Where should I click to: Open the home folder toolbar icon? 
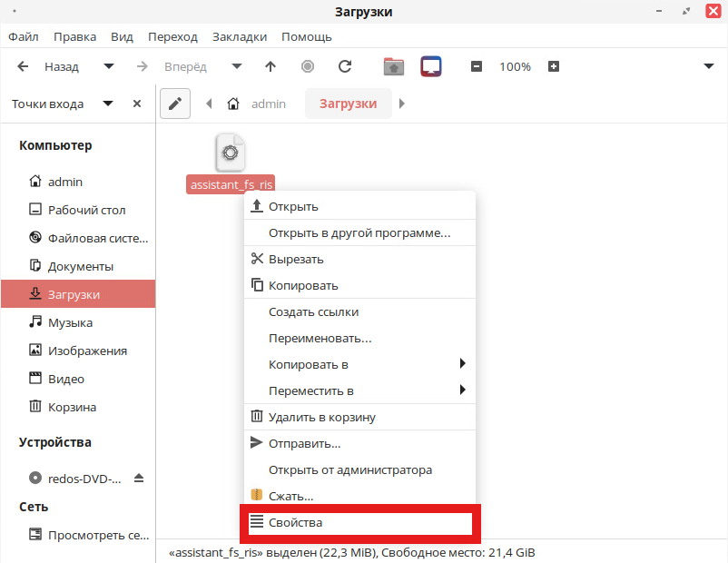pyautogui.click(x=393, y=66)
